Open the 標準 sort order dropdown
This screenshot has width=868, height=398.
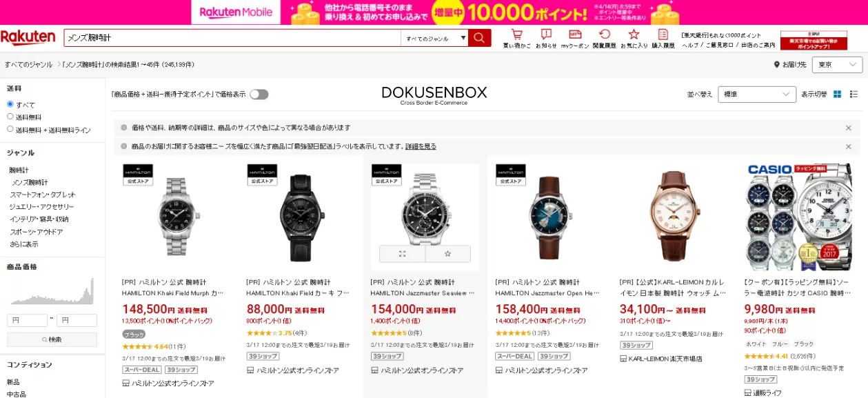[757, 94]
